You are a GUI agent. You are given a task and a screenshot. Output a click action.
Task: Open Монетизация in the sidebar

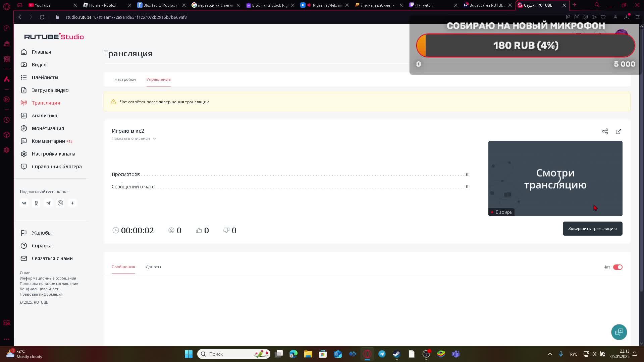(48, 128)
